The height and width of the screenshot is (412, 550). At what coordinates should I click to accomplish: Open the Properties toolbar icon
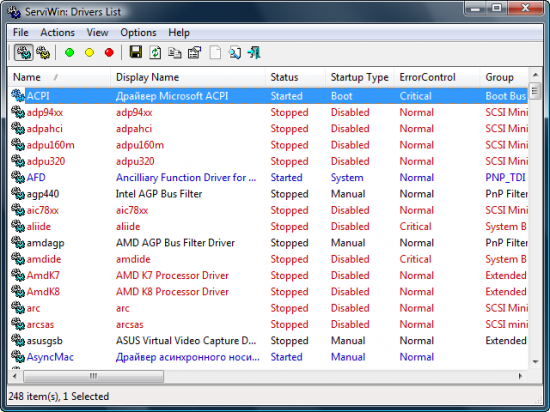tap(195, 53)
